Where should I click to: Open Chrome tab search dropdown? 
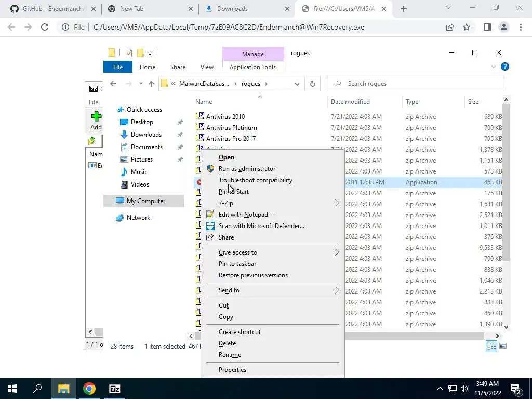[448, 8]
